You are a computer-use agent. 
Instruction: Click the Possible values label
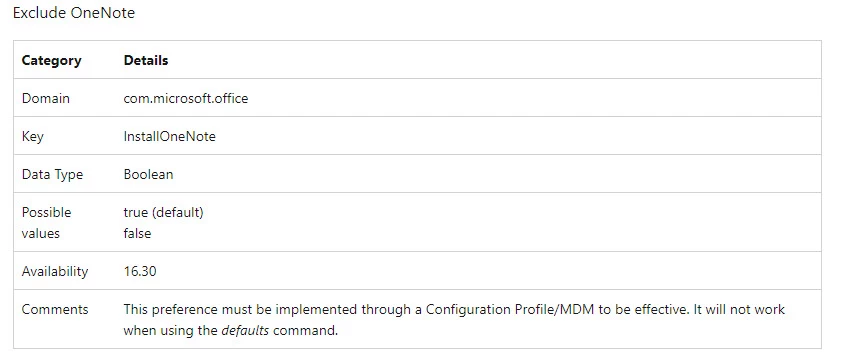coord(46,223)
